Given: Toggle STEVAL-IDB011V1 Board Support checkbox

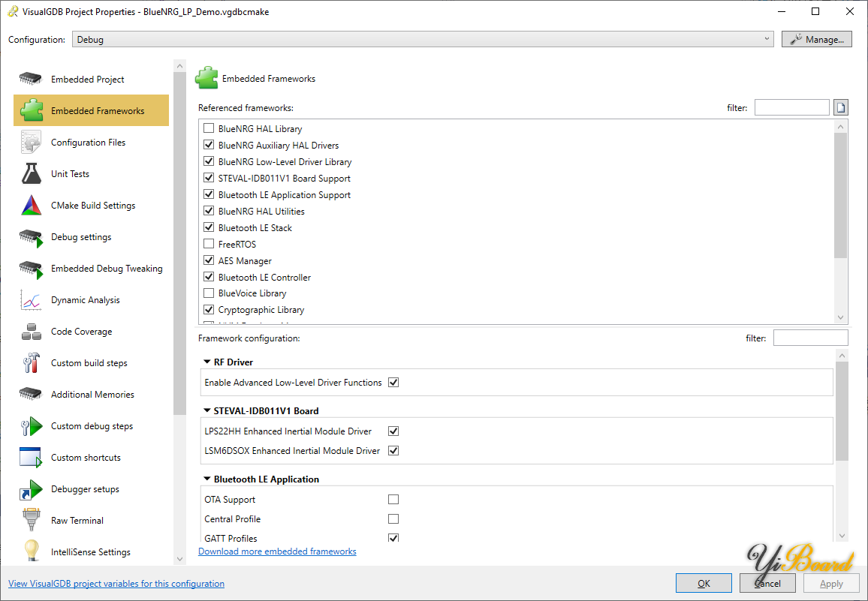Looking at the screenshot, I should (x=209, y=178).
